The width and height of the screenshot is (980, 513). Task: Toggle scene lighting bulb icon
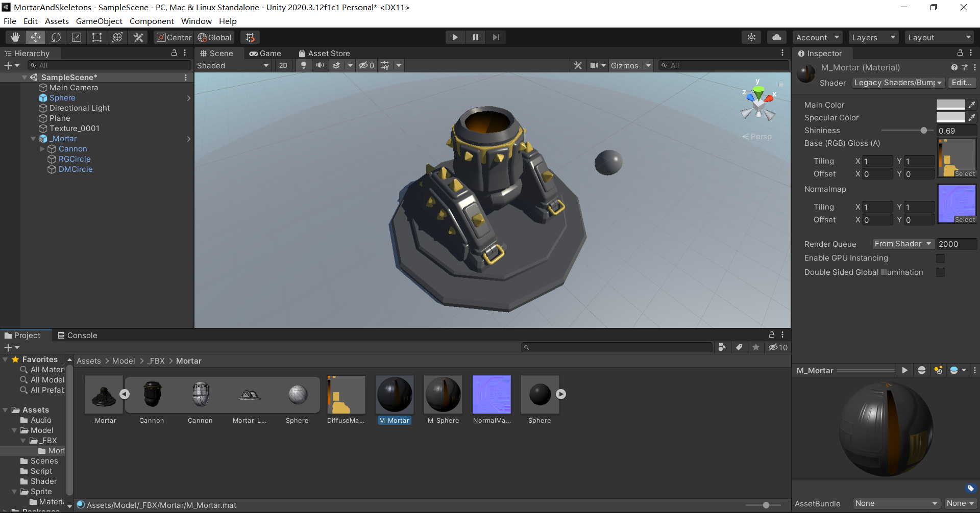pos(304,65)
